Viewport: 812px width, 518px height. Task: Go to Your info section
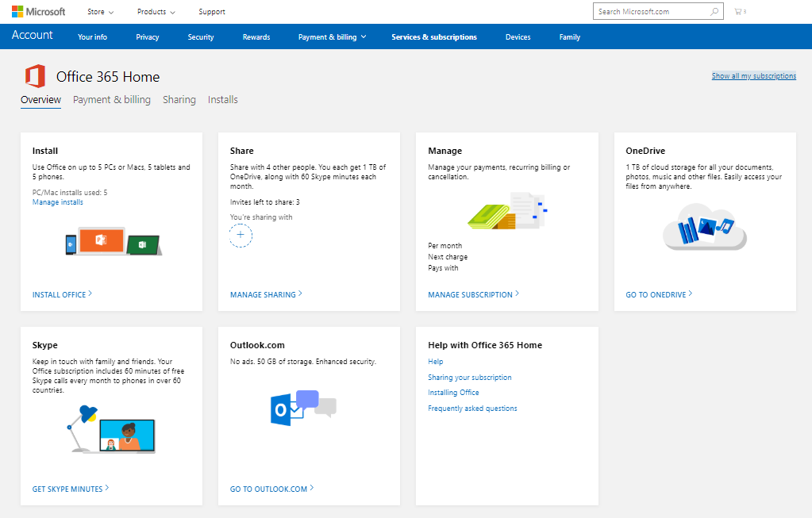click(x=92, y=36)
